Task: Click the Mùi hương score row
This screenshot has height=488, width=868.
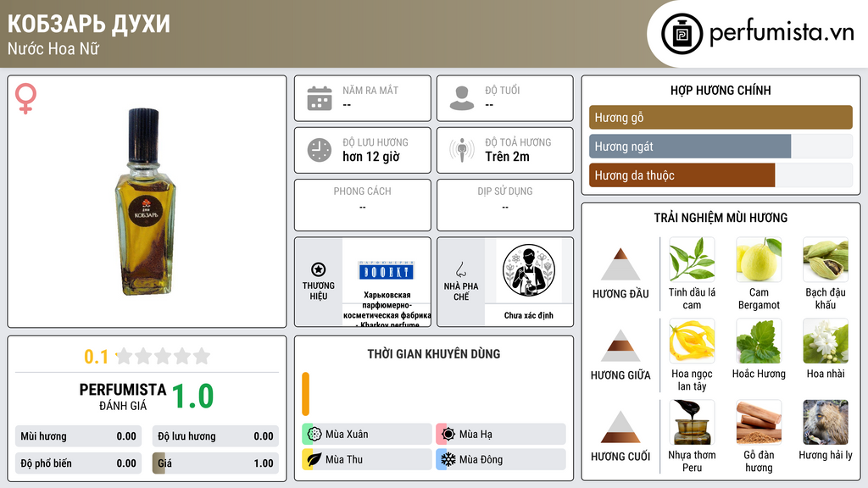Action: coord(78,436)
